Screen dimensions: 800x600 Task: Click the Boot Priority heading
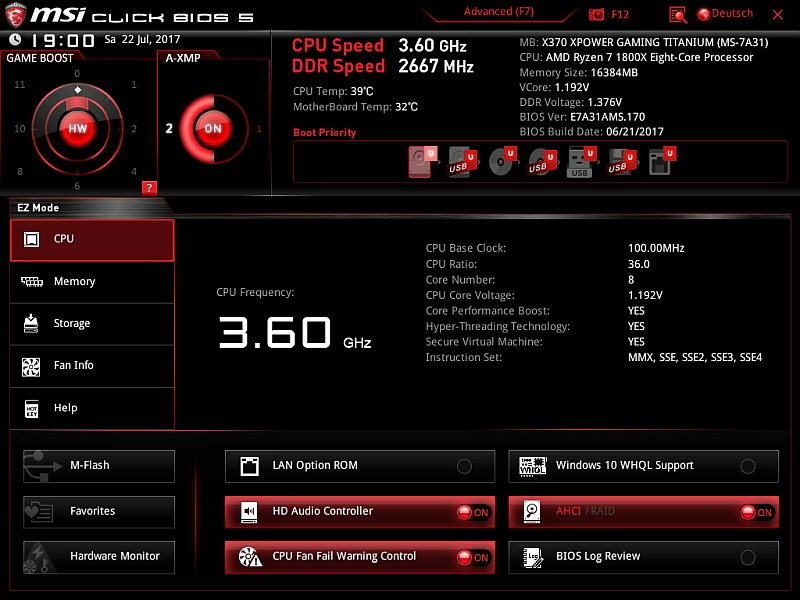324,133
